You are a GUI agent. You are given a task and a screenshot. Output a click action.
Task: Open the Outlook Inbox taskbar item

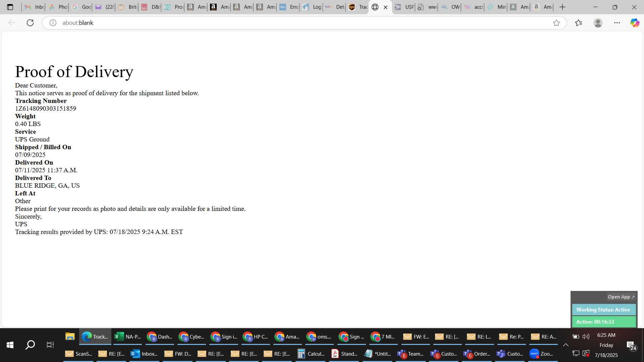click(144, 354)
